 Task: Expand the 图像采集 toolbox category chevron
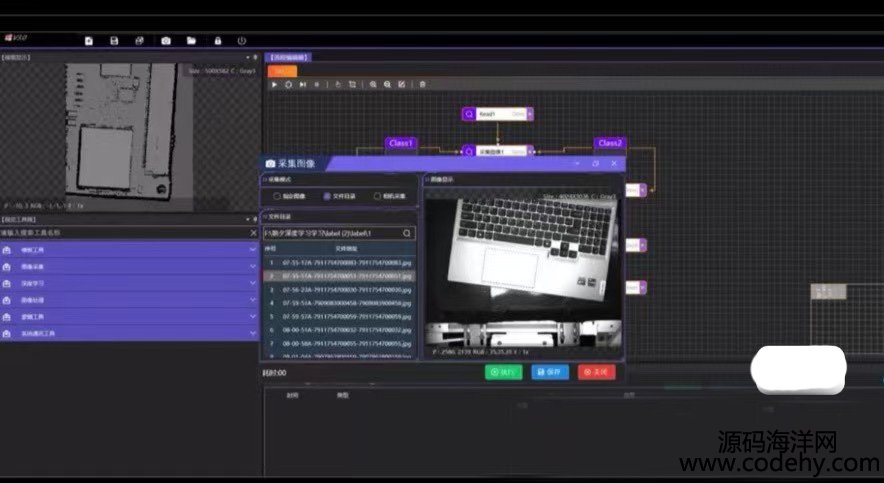[x=253, y=266]
